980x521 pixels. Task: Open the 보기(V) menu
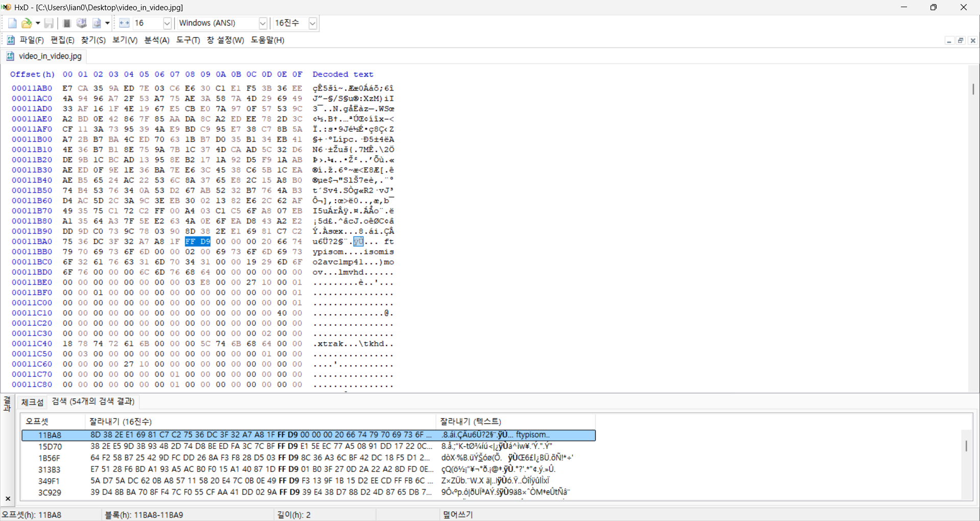tap(125, 40)
